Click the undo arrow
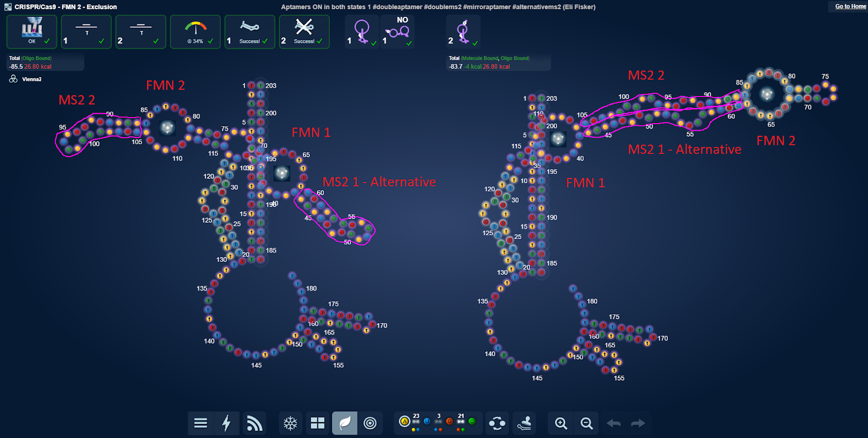The width and height of the screenshot is (868, 438). tap(614, 423)
